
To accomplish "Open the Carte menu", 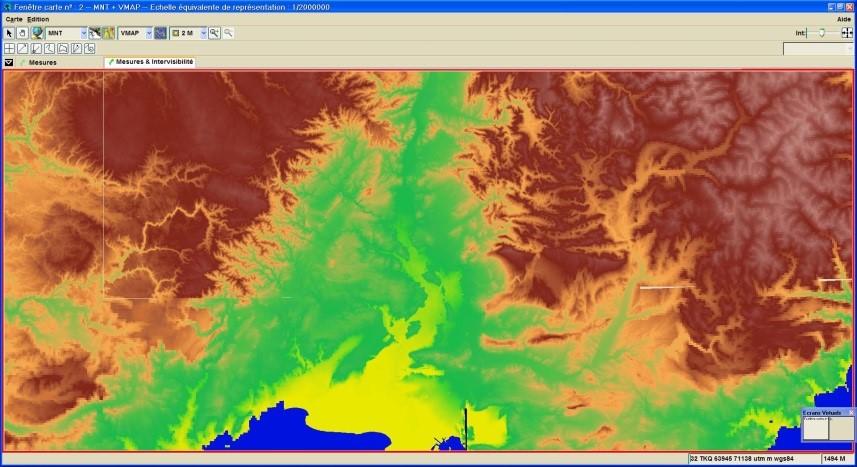I will coord(14,19).
